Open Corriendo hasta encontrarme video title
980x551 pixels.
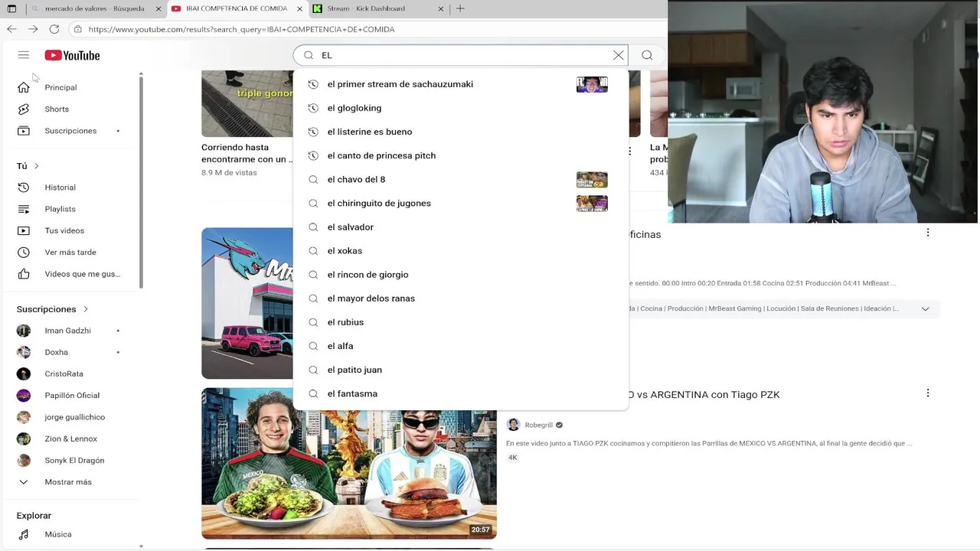[247, 153]
